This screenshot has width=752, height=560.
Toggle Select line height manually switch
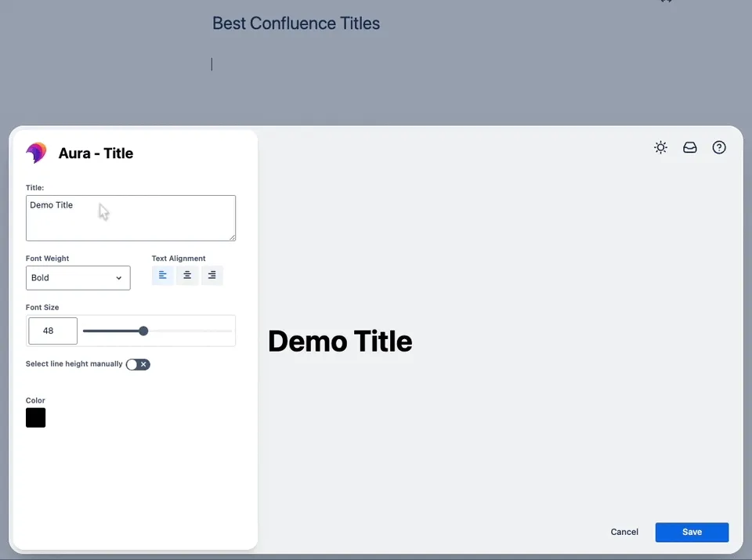[x=138, y=364]
